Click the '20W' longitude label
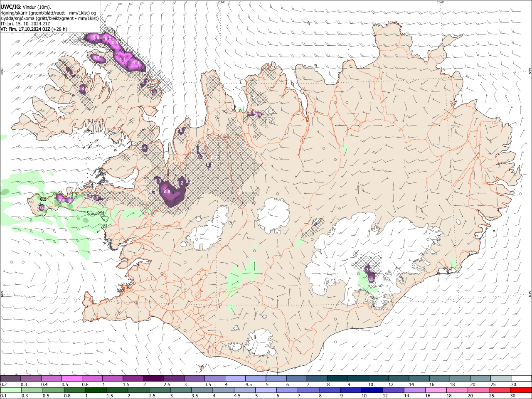 point(221,2)
